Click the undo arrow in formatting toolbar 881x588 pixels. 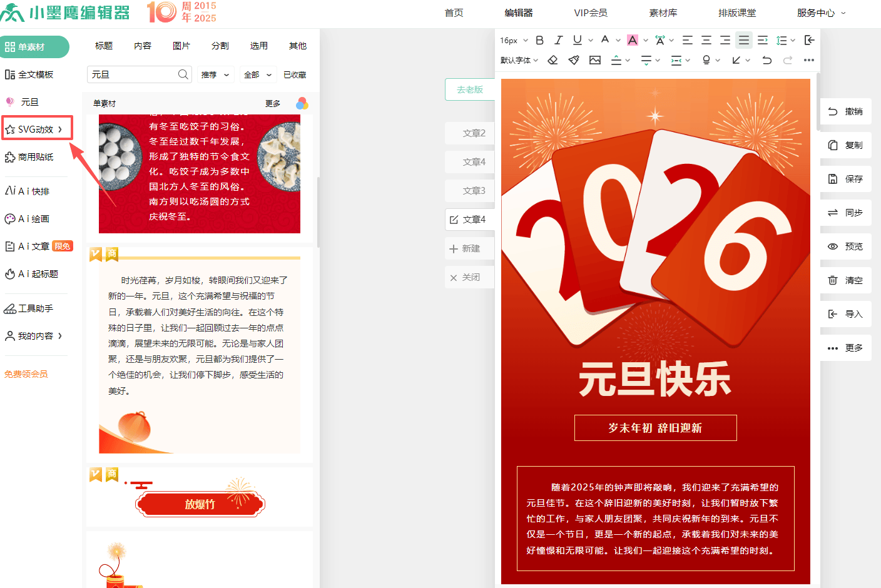tap(766, 60)
